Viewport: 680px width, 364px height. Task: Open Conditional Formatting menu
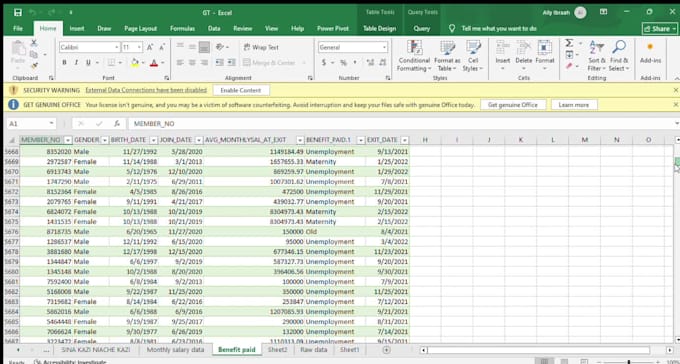[414, 56]
